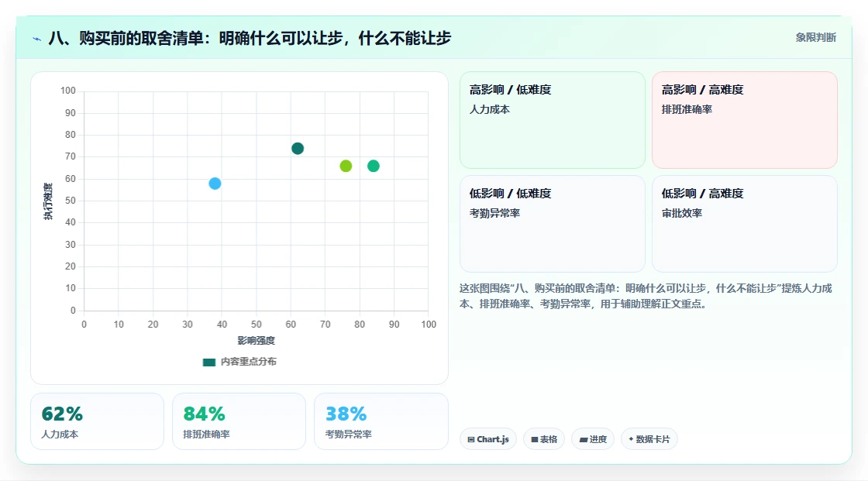Click the 84% 排班准确率 stat card
The width and height of the screenshot is (868, 481).
[239, 422]
